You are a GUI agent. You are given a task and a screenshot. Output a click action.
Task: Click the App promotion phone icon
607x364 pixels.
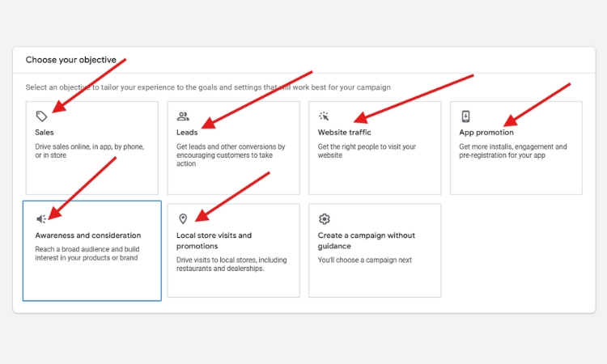(x=465, y=116)
